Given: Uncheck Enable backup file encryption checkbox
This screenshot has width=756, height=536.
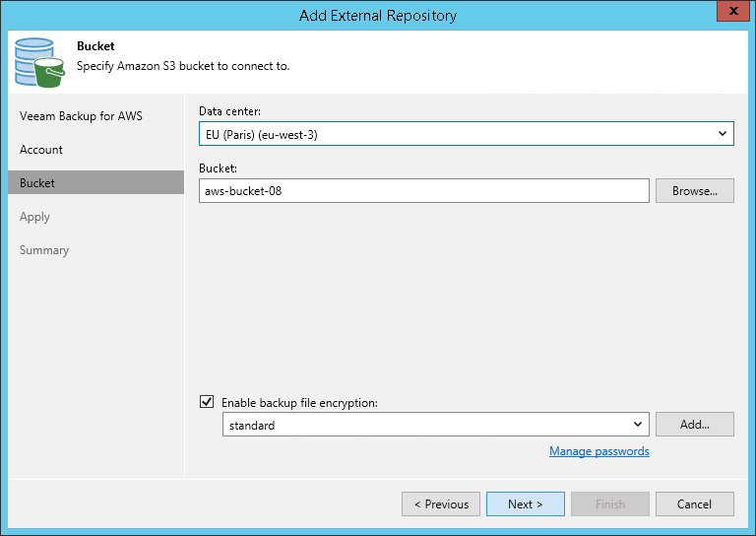Looking at the screenshot, I should click(207, 401).
